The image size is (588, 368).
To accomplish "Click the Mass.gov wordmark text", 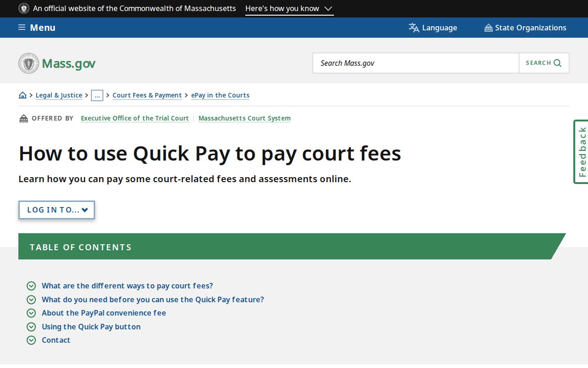I will tap(68, 63).
